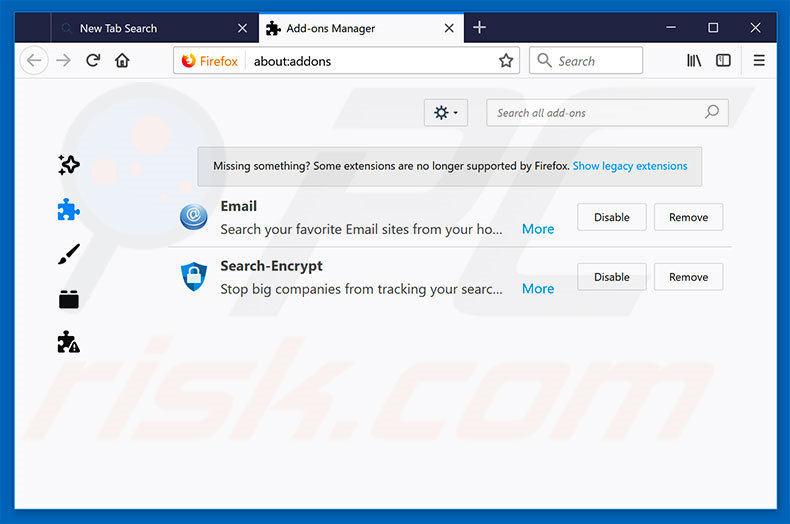Viewport: 790px width, 524px height.
Task: Open a new tab with plus button
Action: click(x=479, y=28)
